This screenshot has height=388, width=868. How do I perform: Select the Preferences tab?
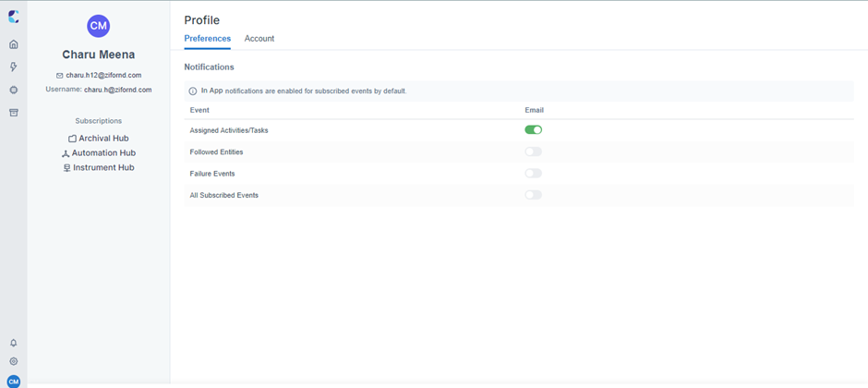coord(208,39)
